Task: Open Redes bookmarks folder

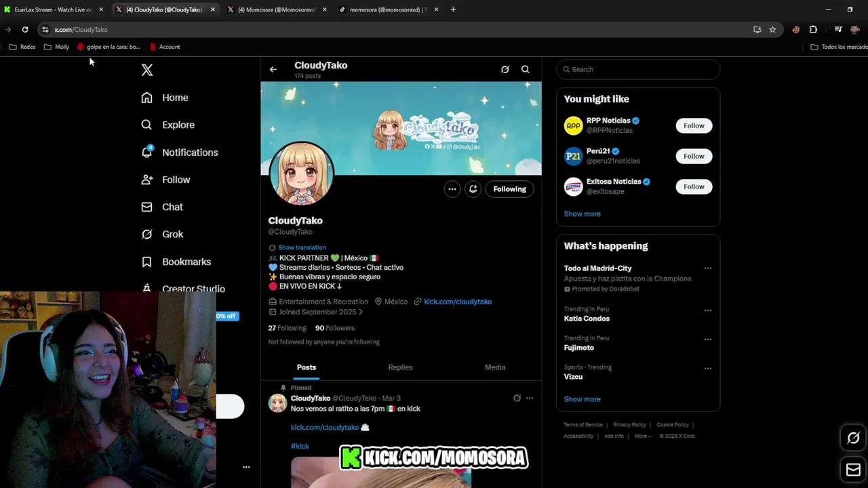Action: click(x=22, y=47)
